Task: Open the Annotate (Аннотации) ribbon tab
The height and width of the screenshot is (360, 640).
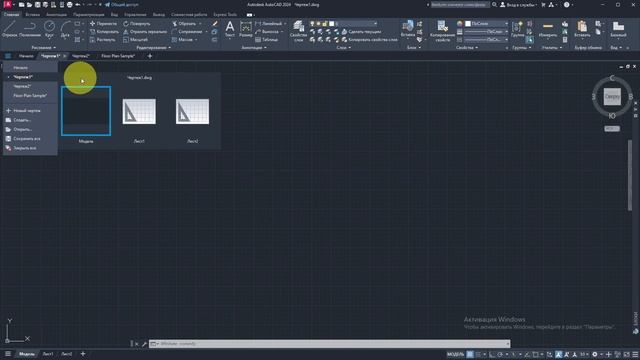Action: [x=56, y=14]
